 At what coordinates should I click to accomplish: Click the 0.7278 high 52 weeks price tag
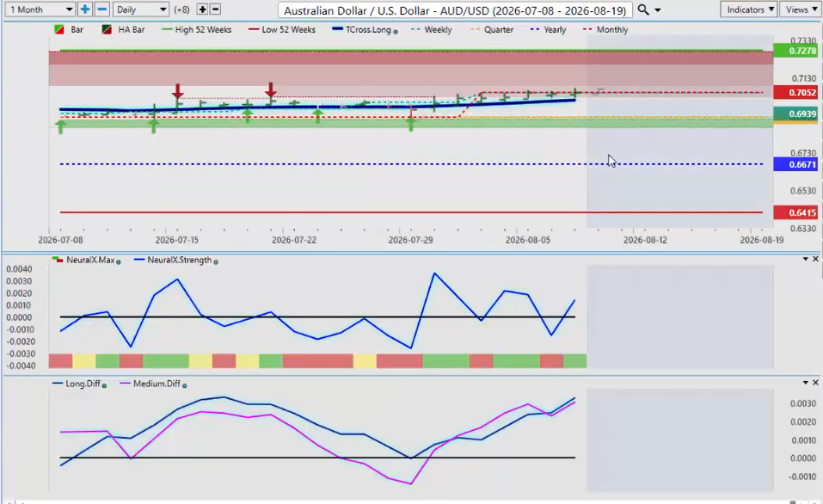tap(795, 51)
